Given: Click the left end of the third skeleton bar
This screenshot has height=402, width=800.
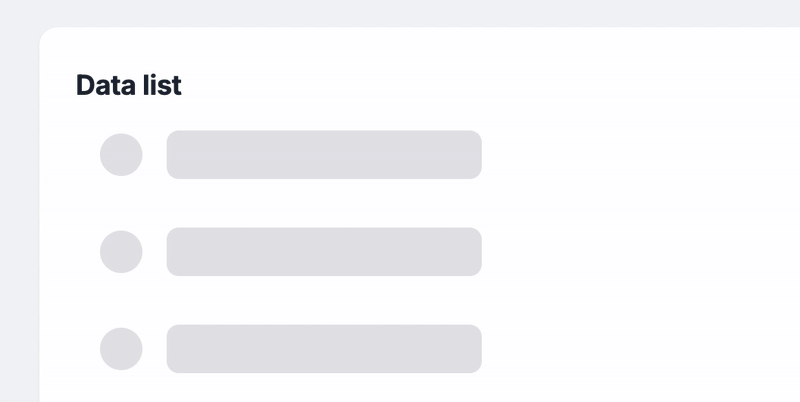Looking at the screenshot, I should (177, 349).
